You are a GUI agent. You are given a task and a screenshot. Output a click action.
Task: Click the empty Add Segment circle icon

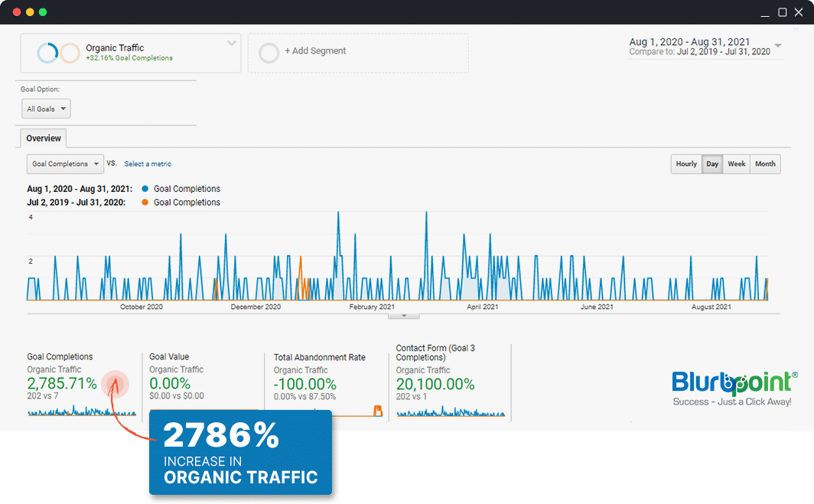269,53
